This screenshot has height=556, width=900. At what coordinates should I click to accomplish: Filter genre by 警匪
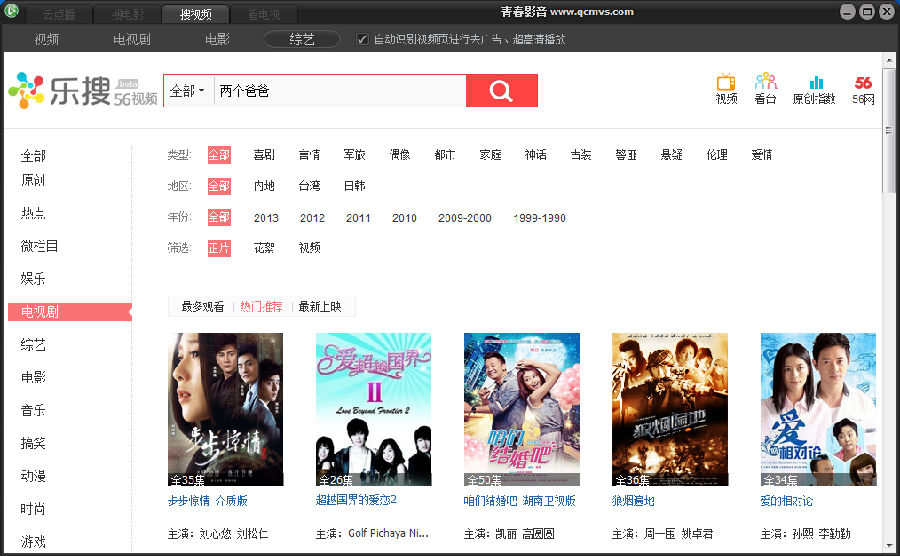pyautogui.click(x=626, y=155)
